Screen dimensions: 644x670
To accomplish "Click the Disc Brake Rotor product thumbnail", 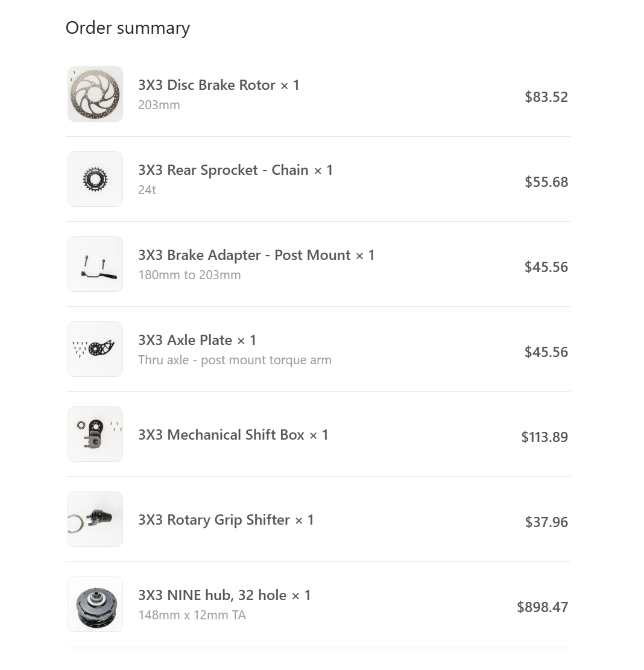I will [x=95, y=94].
